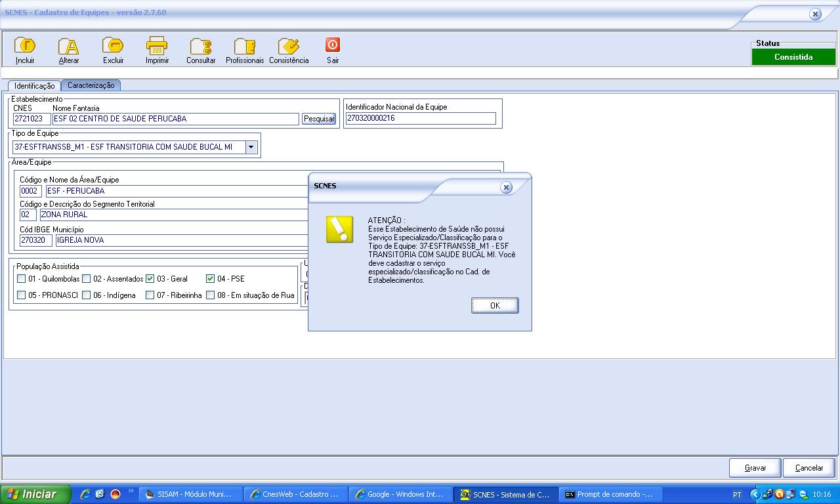Click the Sair exit icon
The image size is (840, 504).
tap(333, 45)
